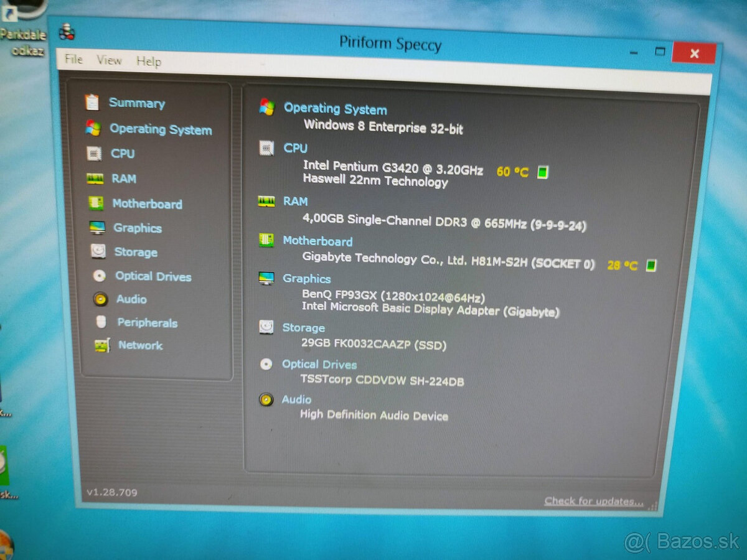Click the Audio heading link in summary

pyautogui.click(x=296, y=399)
